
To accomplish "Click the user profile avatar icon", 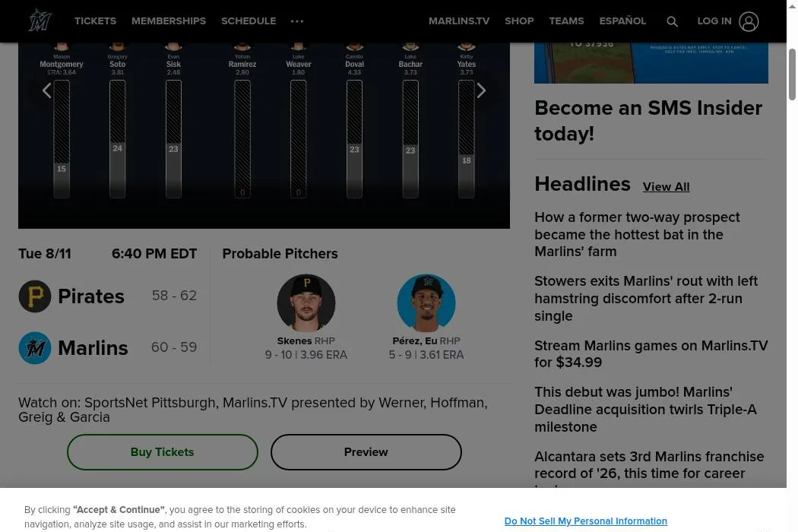I will click(749, 21).
